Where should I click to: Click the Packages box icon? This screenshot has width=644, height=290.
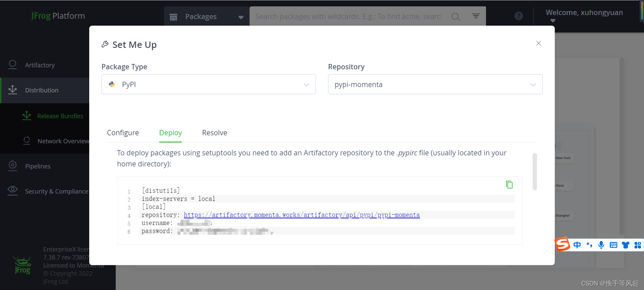click(173, 17)
